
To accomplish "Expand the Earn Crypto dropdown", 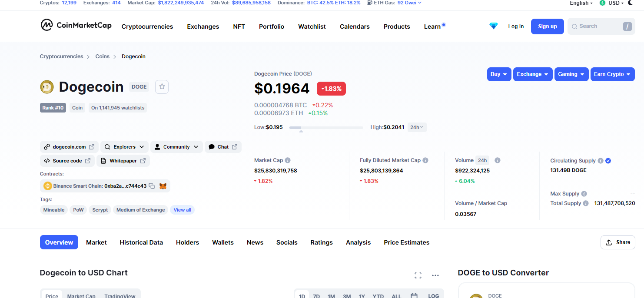I will coord(612,74).
